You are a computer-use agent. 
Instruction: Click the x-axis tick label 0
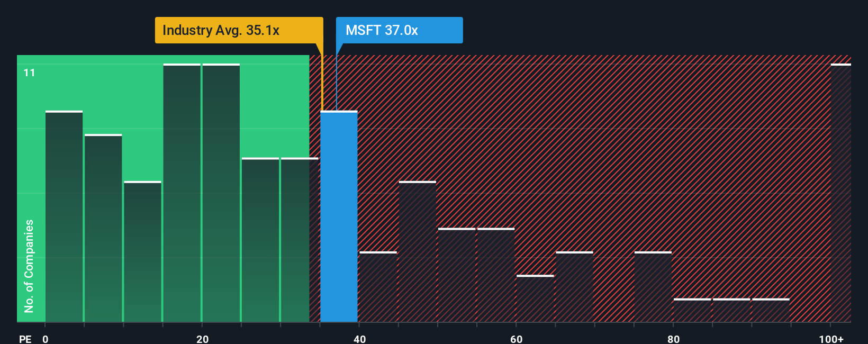pyautogui.click(x=46, y=339)
